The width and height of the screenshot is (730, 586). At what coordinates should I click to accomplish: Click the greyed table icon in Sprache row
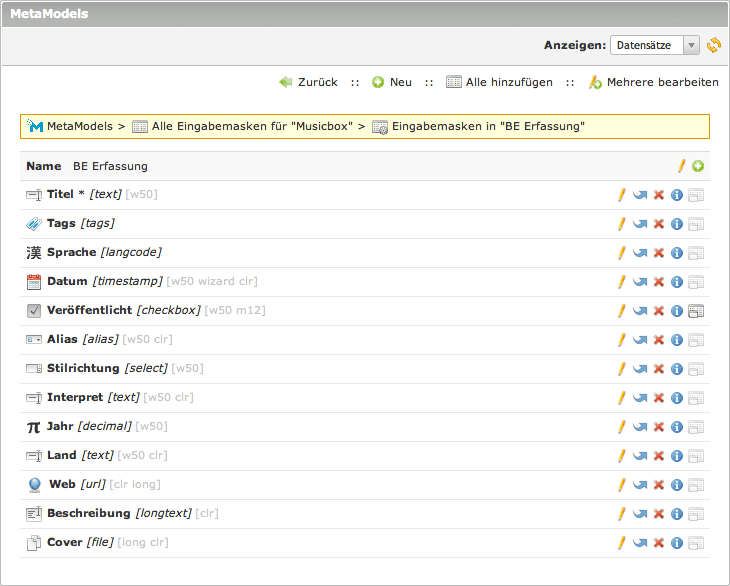tap(696, 253)
